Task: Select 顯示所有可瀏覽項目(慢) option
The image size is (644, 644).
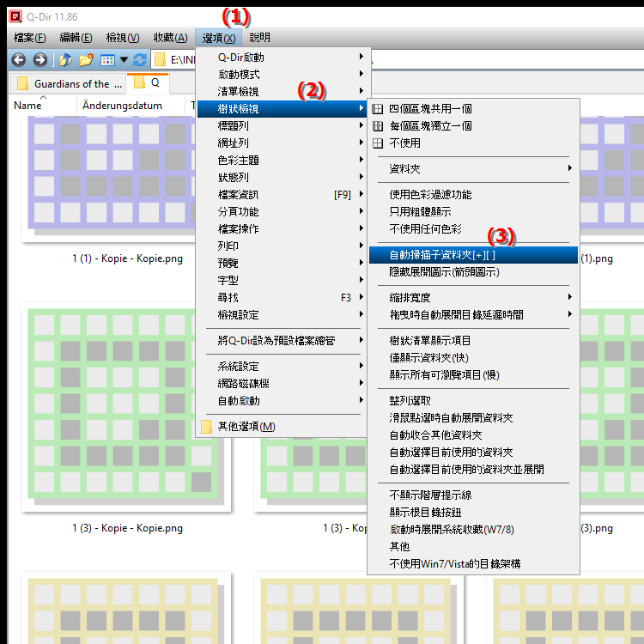Action: click(x=473, y=375)
